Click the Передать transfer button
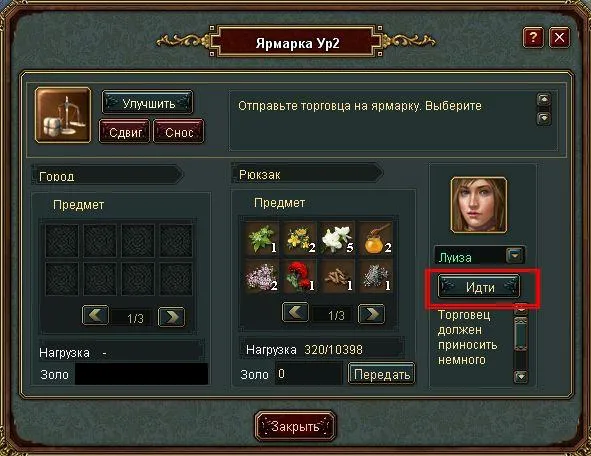591x456 pixels. [x=381, y=374]
